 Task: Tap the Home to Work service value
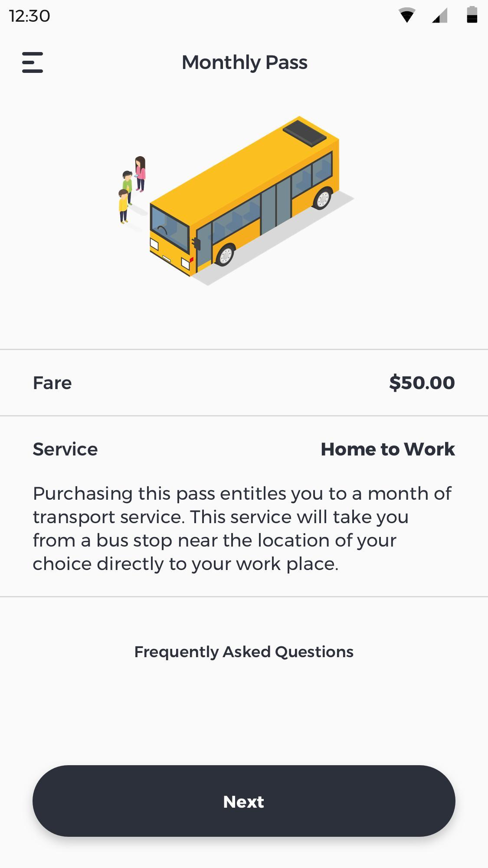pyautogui.click(x=388, y=449)
